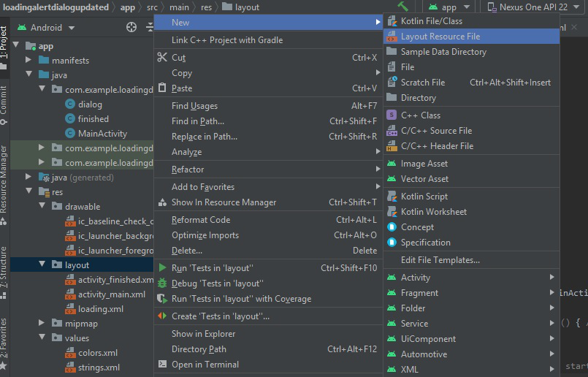Expand the mipmap folder
This screenshot has height=377, width=588.
[42, 324]
